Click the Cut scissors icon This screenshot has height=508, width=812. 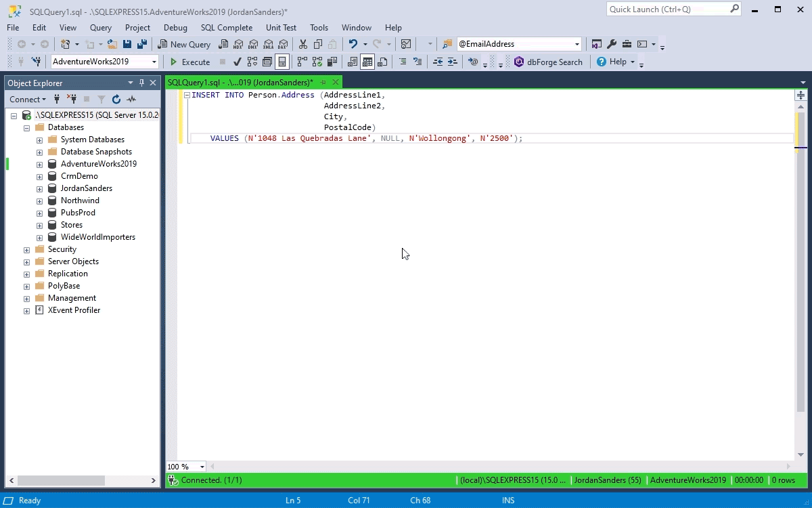click(x=302, y=44)
